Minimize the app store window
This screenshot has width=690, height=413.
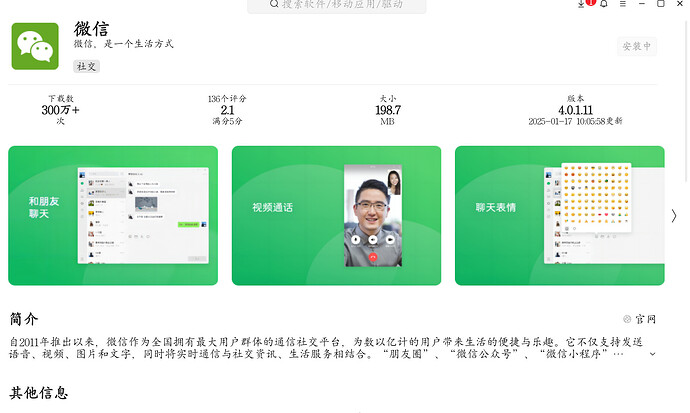[x=642, y=4]
